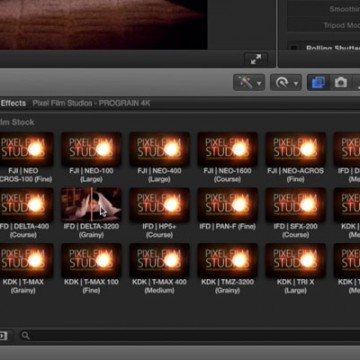Toggle the Effects browser button
Screen dimensions: 360x360
point(318,82)
